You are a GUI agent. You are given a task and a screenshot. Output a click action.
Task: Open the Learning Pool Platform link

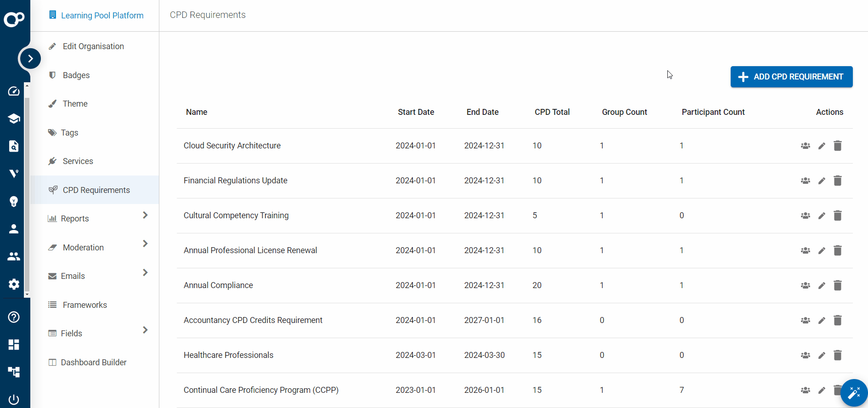pyautogui.click(x=101, y=16)
